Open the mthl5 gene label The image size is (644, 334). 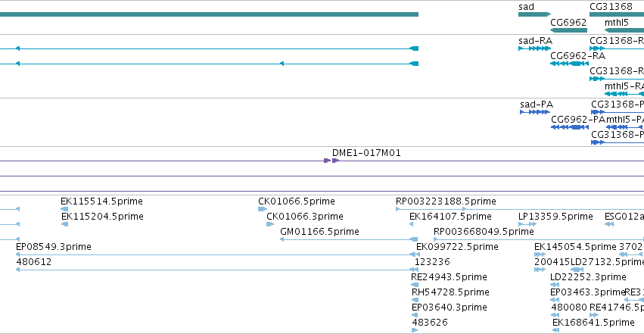[617, 23]
